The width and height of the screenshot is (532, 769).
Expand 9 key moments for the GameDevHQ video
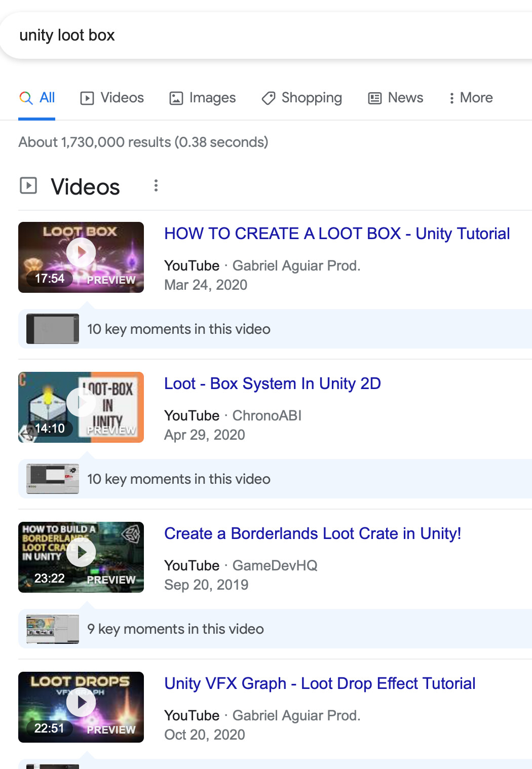[x=175, y=629]
